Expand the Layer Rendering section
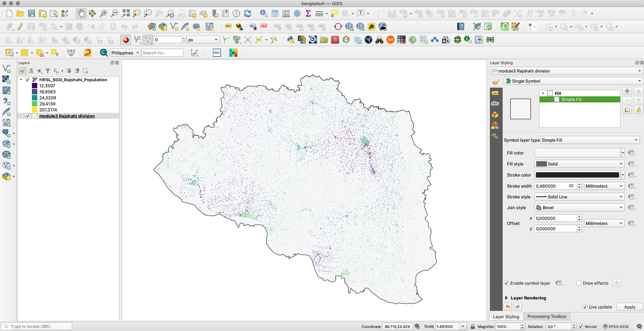Screen dimensions: 644x331 coord(506,298)
